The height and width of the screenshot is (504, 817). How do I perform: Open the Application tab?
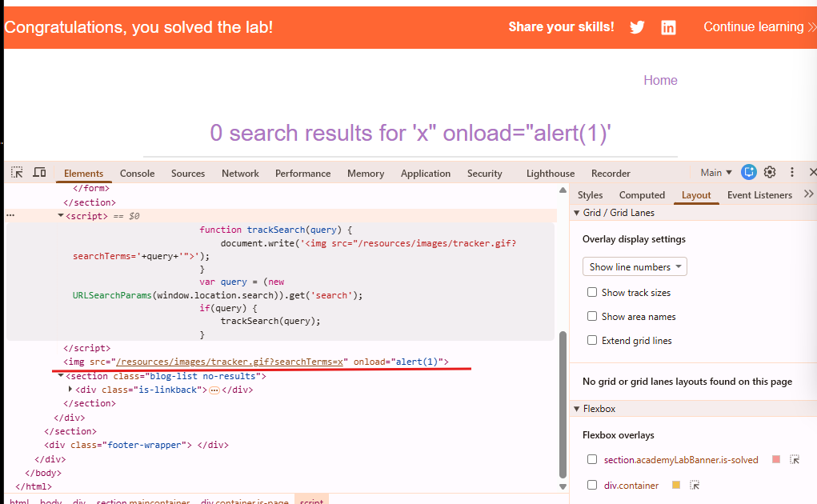point(425,174)
